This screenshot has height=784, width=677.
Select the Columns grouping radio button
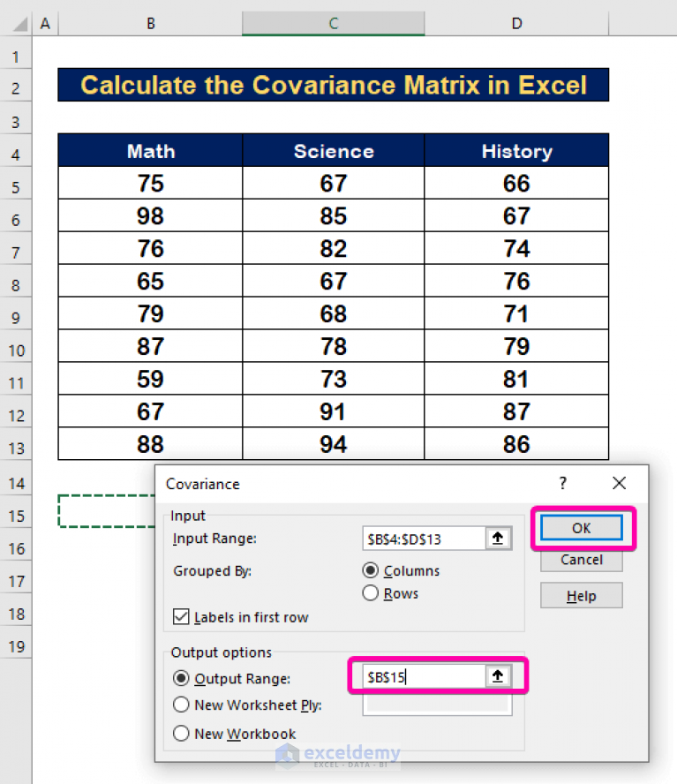tap(371, 570)
